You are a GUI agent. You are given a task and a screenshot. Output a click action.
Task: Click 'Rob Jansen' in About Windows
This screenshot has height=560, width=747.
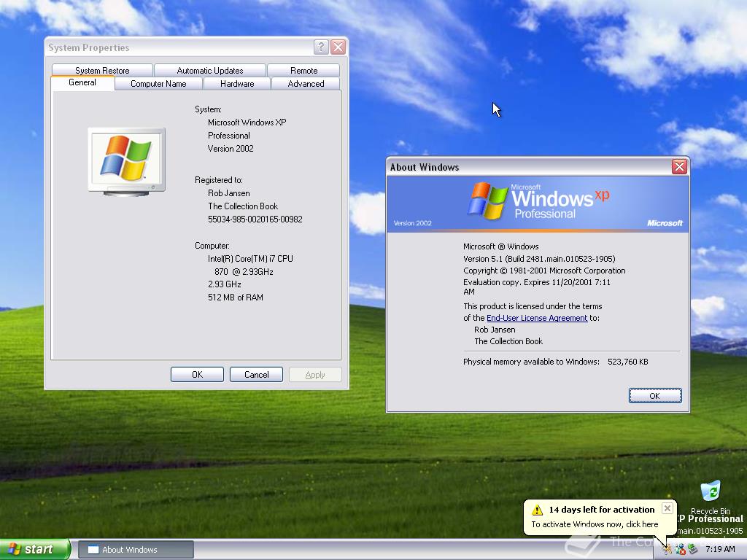(x=495, y=330)
